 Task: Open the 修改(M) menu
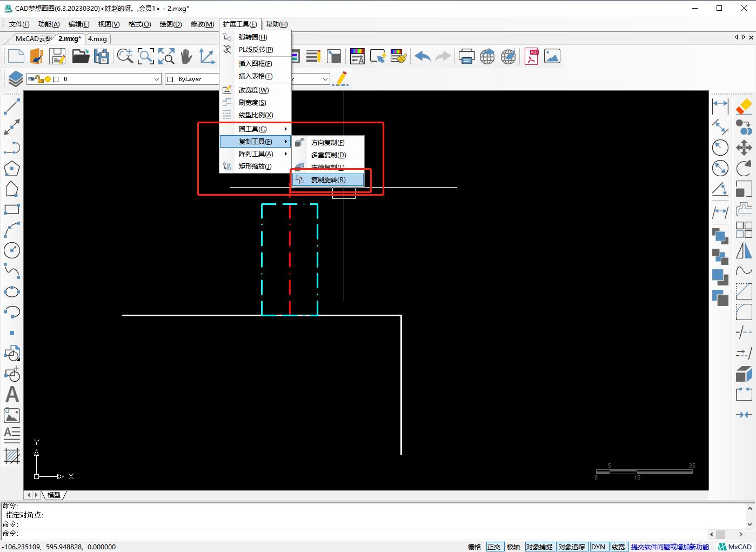202,24
